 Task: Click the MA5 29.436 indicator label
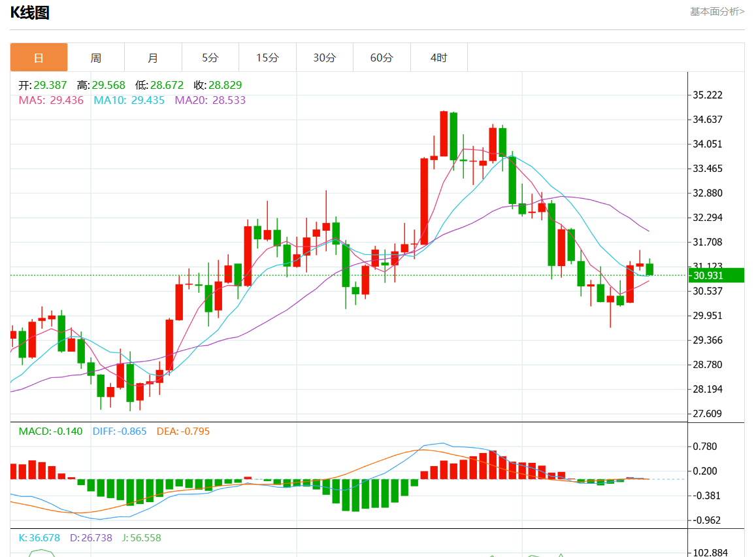51,100
